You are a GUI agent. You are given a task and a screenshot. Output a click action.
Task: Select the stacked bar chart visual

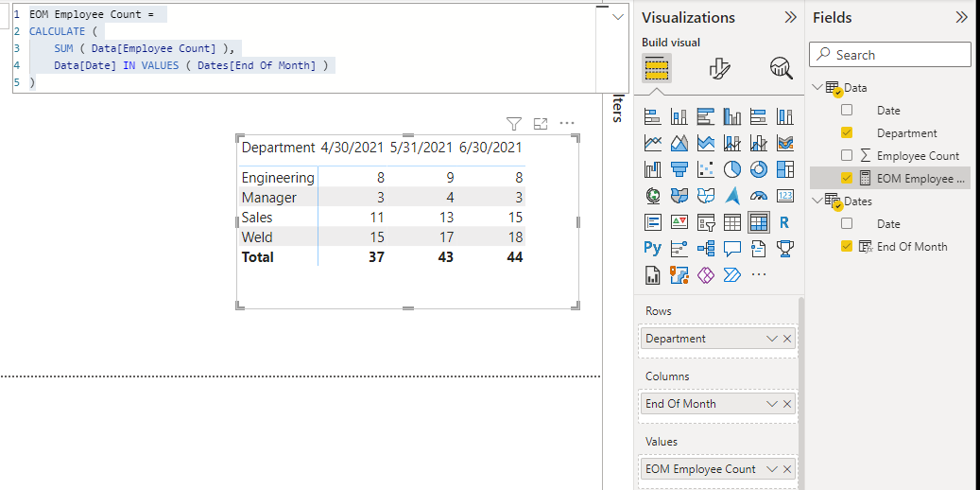(652, 116)
